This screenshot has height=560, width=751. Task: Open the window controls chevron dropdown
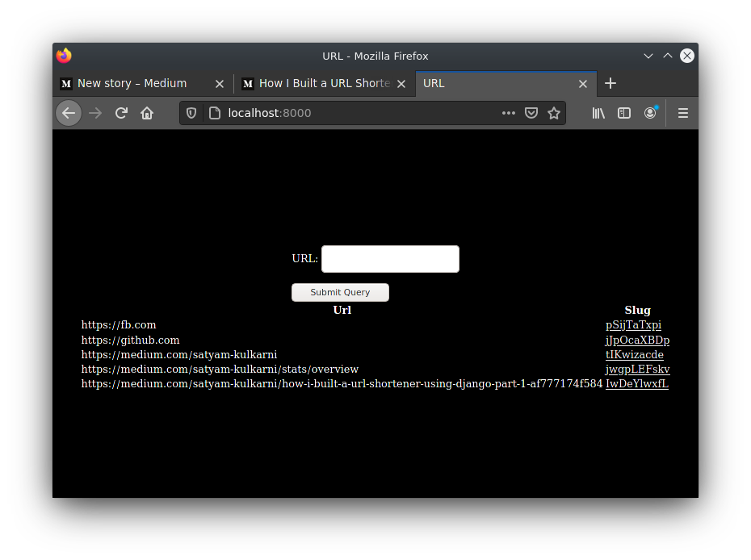(648, 56)
